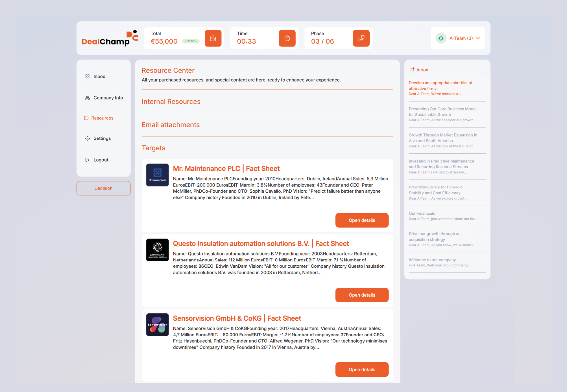
Task: Click the Sensorvision logo thumbnail
Action: [157, 325]
